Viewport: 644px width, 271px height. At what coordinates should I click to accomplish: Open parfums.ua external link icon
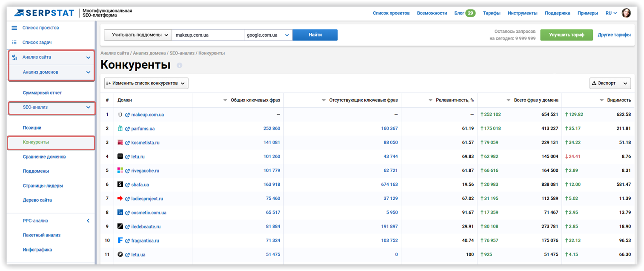click(x=127, y=129)
